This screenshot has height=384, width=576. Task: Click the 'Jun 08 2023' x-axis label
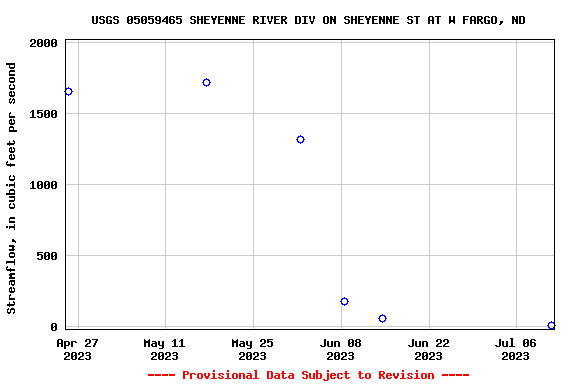(x=341, y=350)
